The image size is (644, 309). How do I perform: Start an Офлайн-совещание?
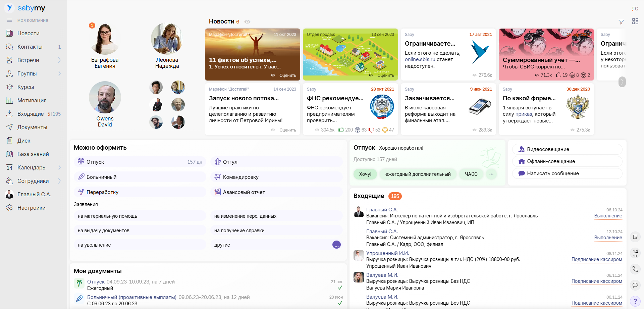[567, 161]
